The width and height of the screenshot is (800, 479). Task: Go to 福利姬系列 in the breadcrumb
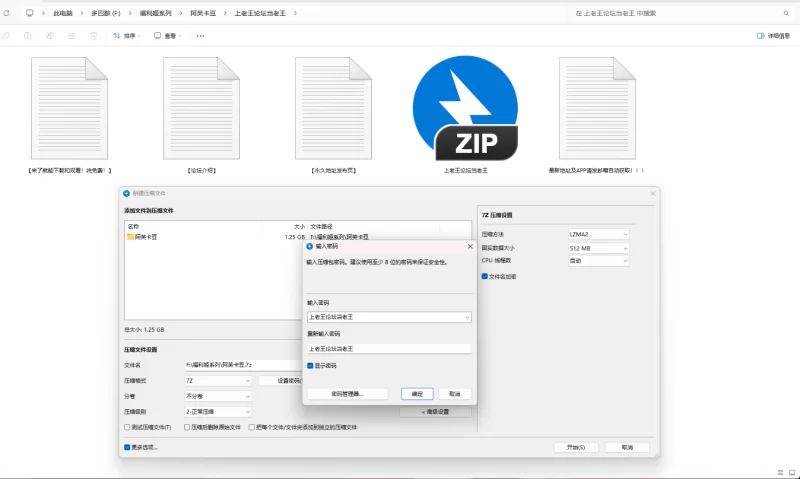pyautogui.click(x=156, y=13)
